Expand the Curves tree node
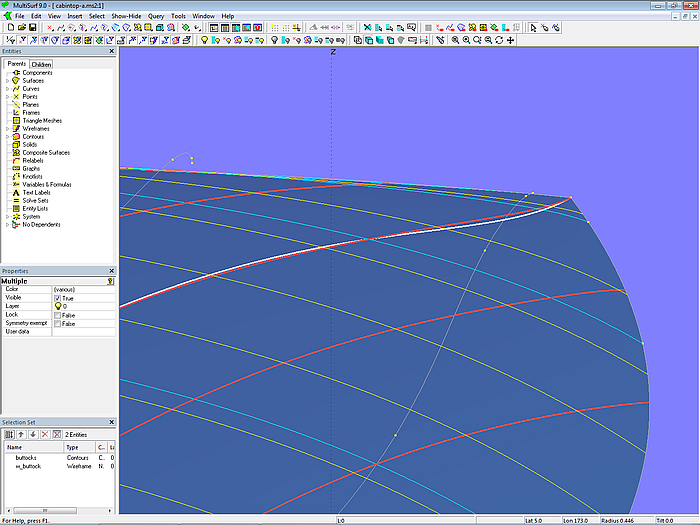The height and width of the screenshot is (525, 700). click(7, 89)
